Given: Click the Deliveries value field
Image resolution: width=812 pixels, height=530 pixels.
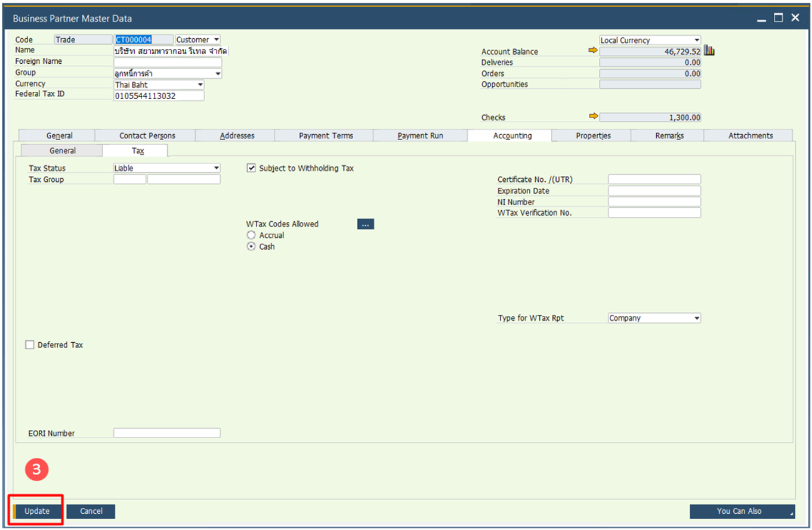Looking at the screenshot, I should (650, 63).
